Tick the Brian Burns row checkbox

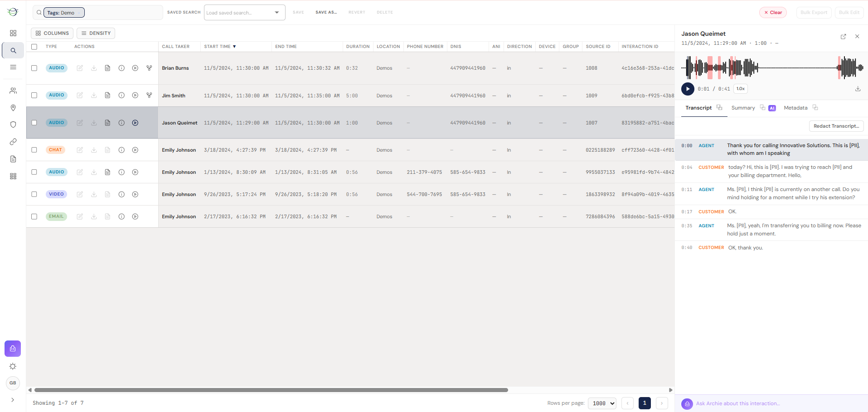tap(34, 68)
